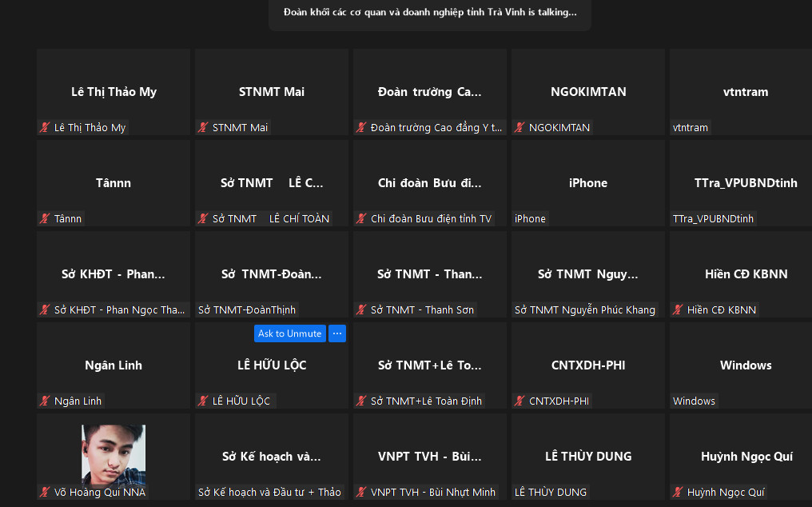Select the iPhone participant tile
This screenshot has width=812, height=507.
click(x=587, y=183)
